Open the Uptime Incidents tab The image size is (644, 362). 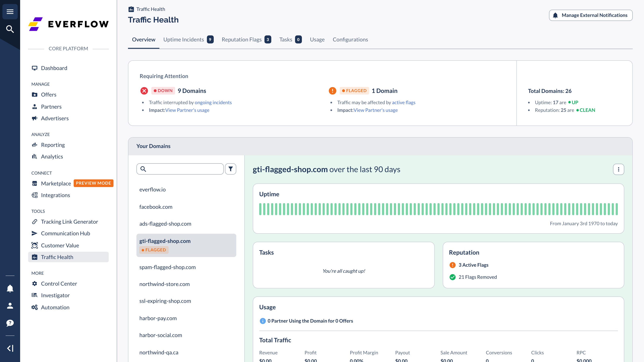(x=188, y=39)
